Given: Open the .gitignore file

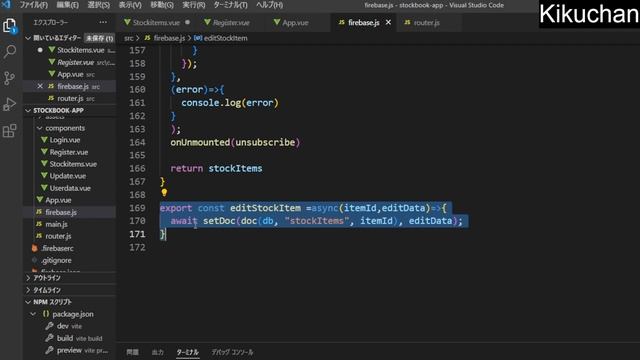Looking at the screenshot, I should click(56, 260).
